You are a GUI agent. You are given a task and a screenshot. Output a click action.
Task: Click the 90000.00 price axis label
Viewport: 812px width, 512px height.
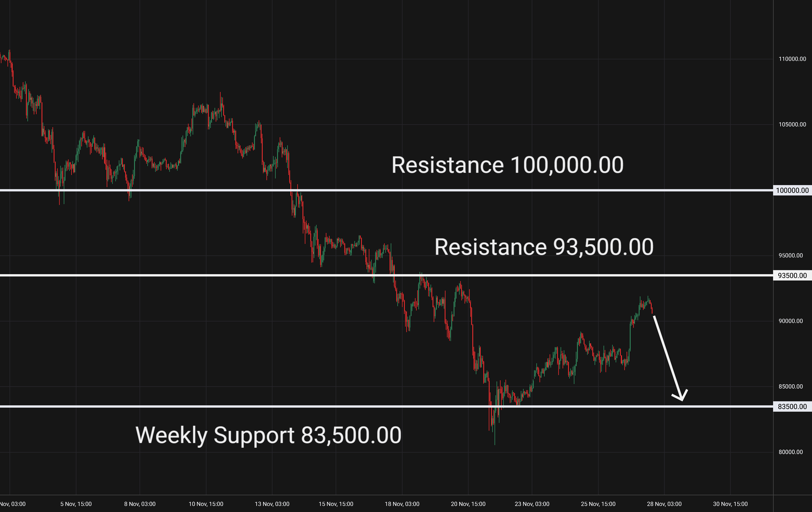point(790,321)
